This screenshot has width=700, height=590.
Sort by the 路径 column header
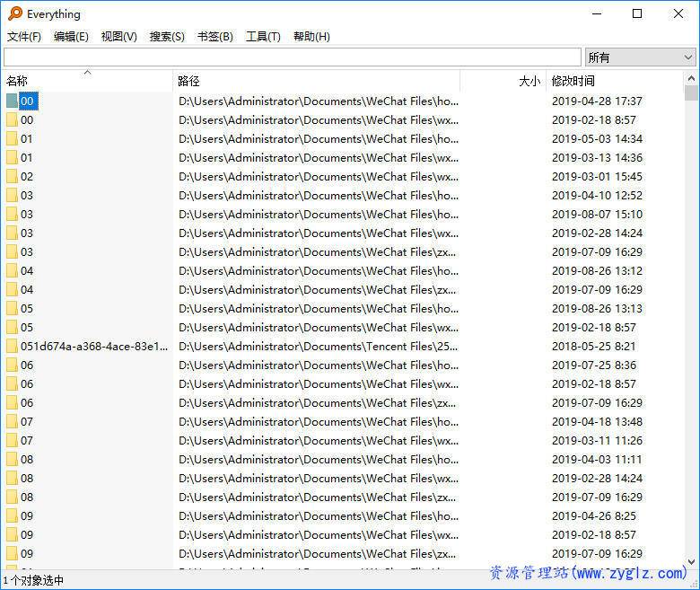point(316,81)
